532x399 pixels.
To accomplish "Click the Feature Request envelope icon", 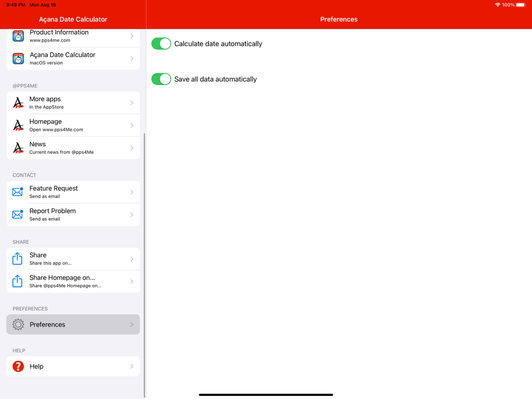I will click(x=18, y=192).
